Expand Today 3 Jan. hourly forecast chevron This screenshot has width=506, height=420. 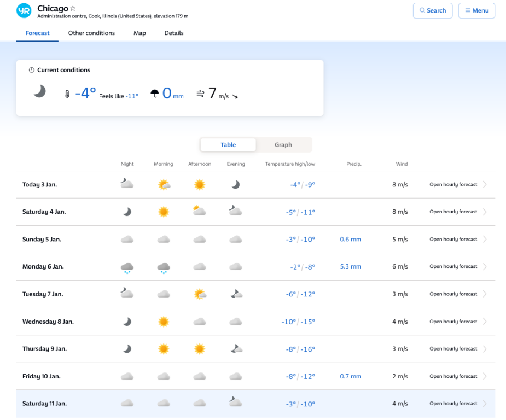coord(485,185)
